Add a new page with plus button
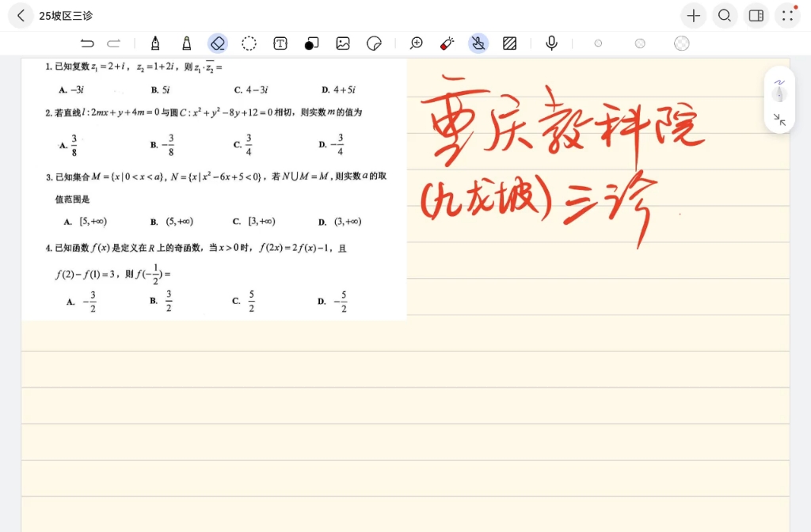 (x=693, y=16)
